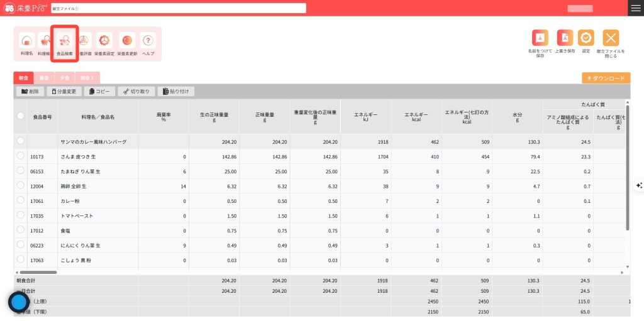Screen dimensions: 644x321
Task: Toggle the select-all circle in table header
Action: click(21, 116)
